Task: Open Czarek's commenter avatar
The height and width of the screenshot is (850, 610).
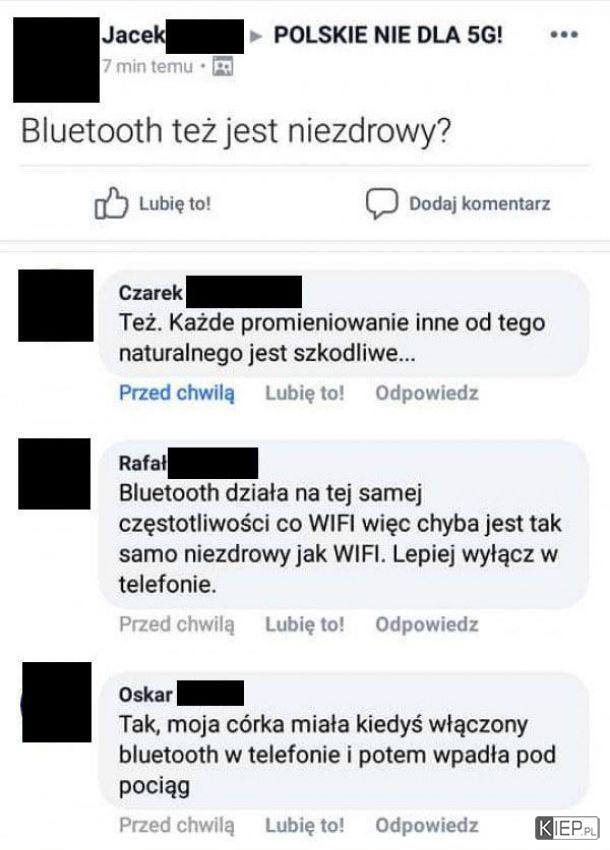Action: pos(56,305)
